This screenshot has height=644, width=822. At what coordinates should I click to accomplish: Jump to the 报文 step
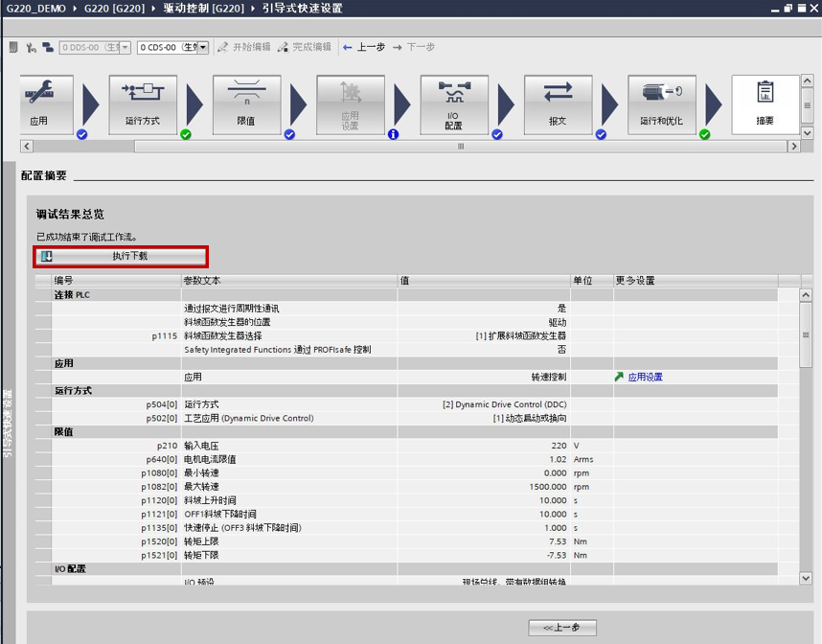557,105
